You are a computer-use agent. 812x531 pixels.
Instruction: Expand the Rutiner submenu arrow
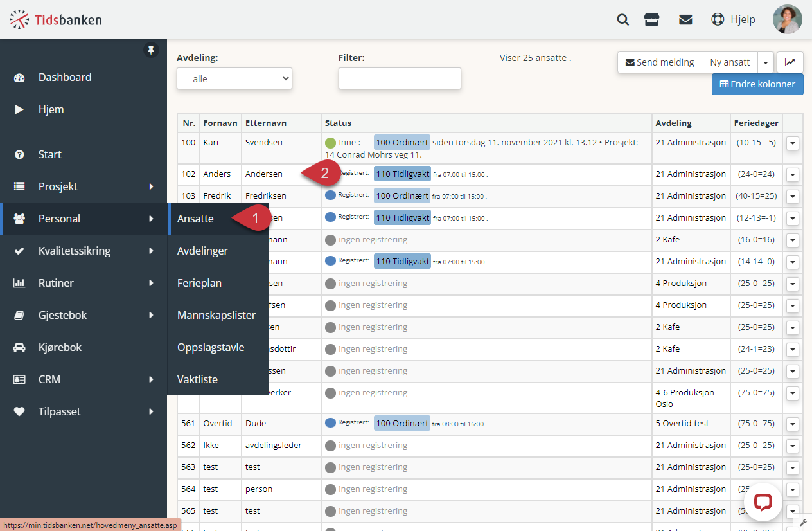tap(152, 283)
